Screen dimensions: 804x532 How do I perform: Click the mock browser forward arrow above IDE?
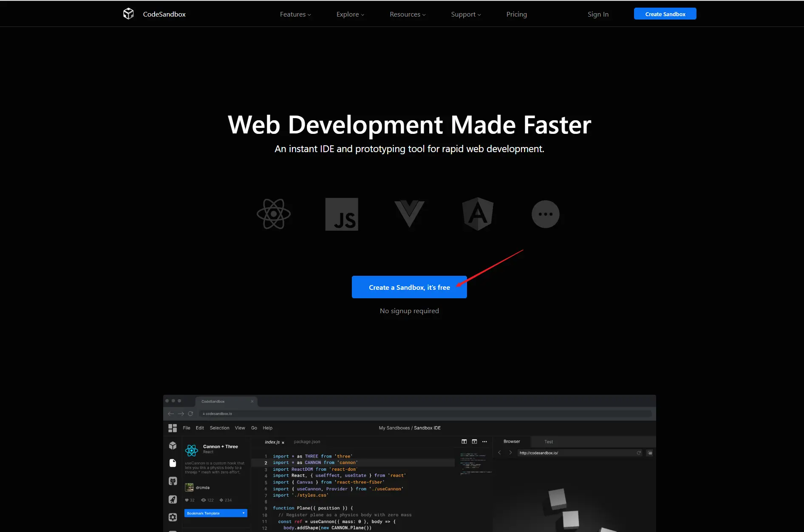[x=181, y=413]
